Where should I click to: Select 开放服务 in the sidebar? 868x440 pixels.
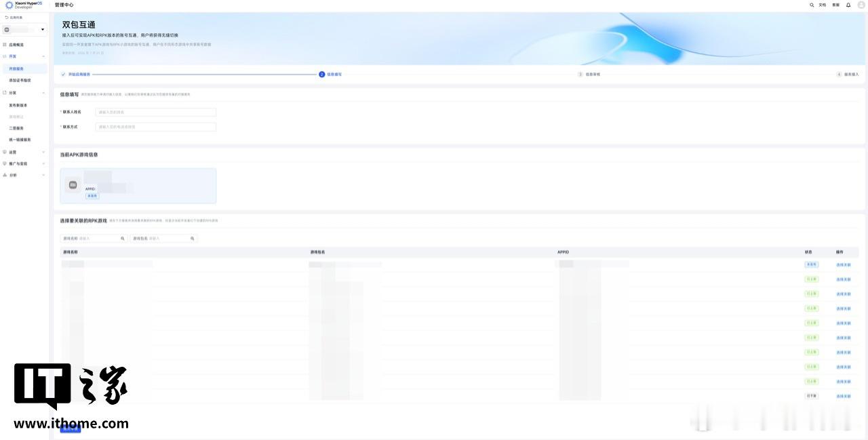[x=24, y=69]
